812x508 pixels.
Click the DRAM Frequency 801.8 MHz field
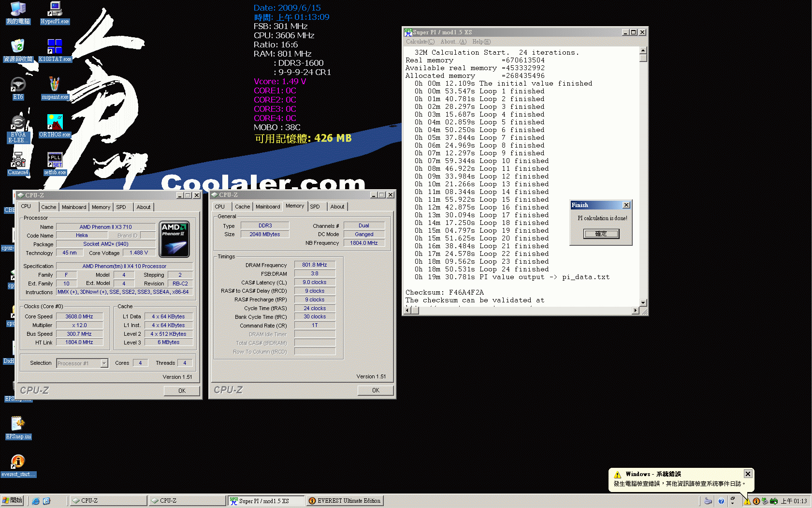[x=315, y=265]
